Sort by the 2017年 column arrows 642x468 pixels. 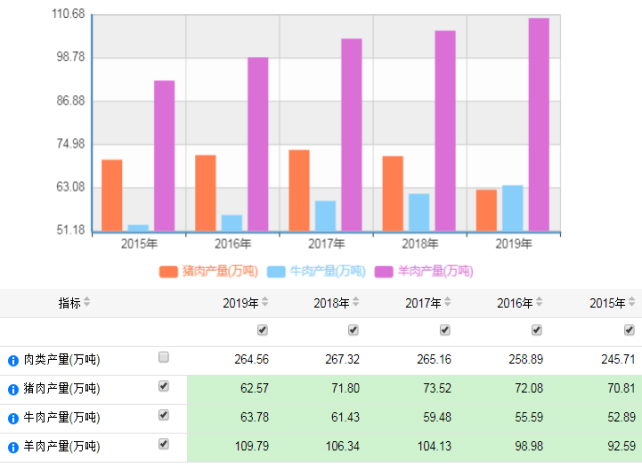(447, 303)
